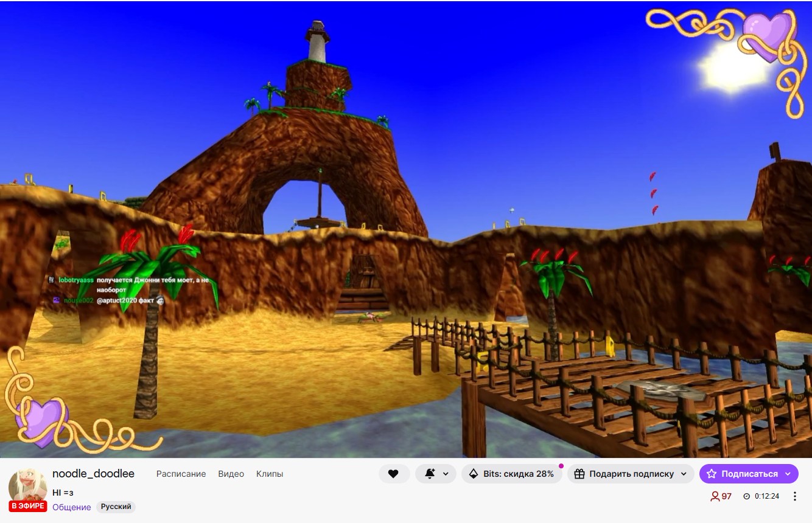812x523 pixels.
Task: Open the three-dot more options menu
Action: click(794, 496)
